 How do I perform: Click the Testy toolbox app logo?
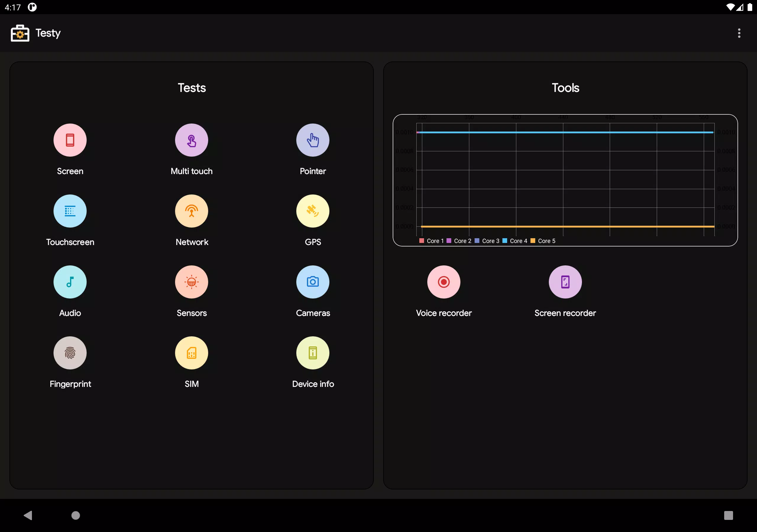click(20, 33)
